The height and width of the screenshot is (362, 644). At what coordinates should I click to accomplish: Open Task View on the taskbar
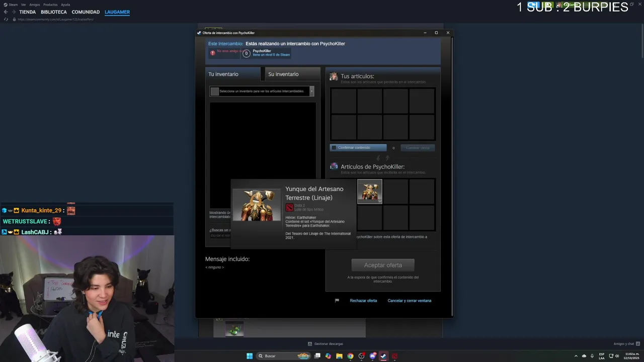pos(317,356)
